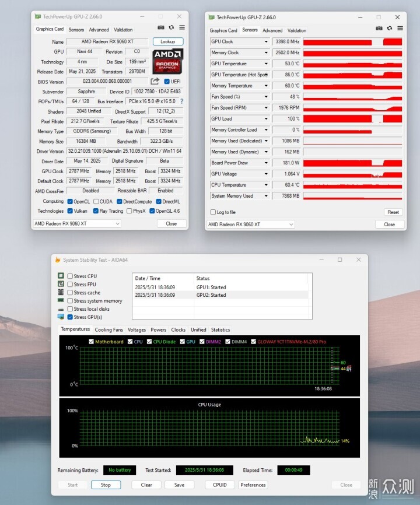Switch to Advanced tab in Graphics Card window

point(99,30)
